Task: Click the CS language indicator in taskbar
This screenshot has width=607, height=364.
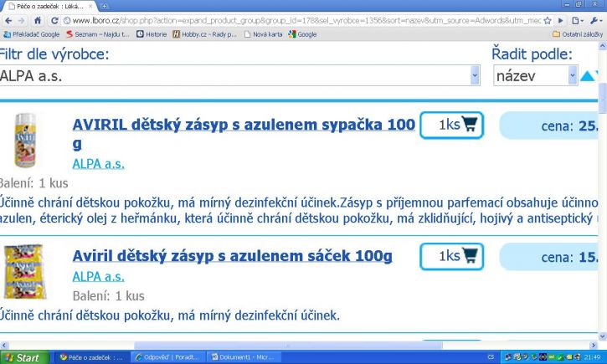Action: 491,357
